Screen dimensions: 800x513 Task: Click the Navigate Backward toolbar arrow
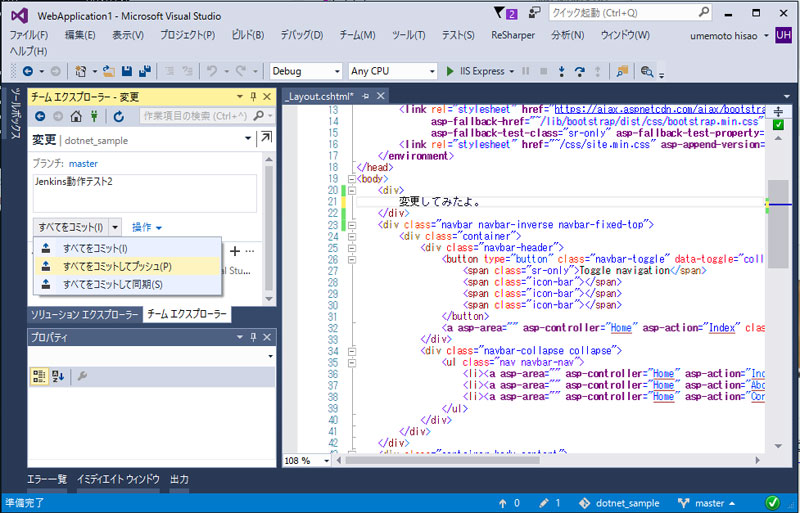point(28,71)
